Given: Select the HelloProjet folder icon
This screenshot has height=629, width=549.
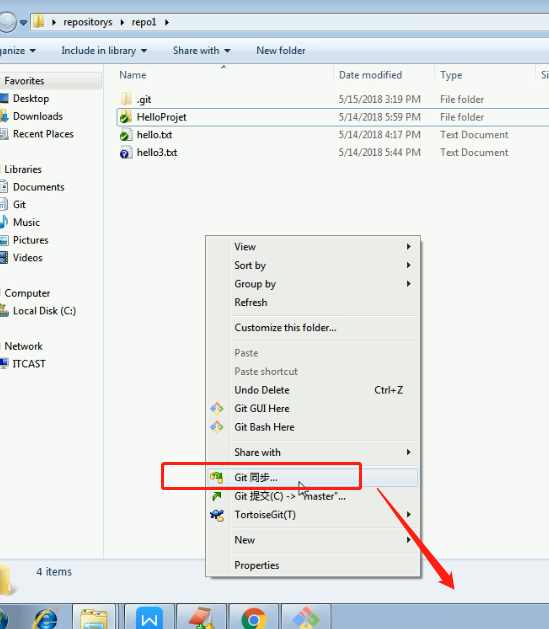Looking at the screenshot, I should [126, 117].
